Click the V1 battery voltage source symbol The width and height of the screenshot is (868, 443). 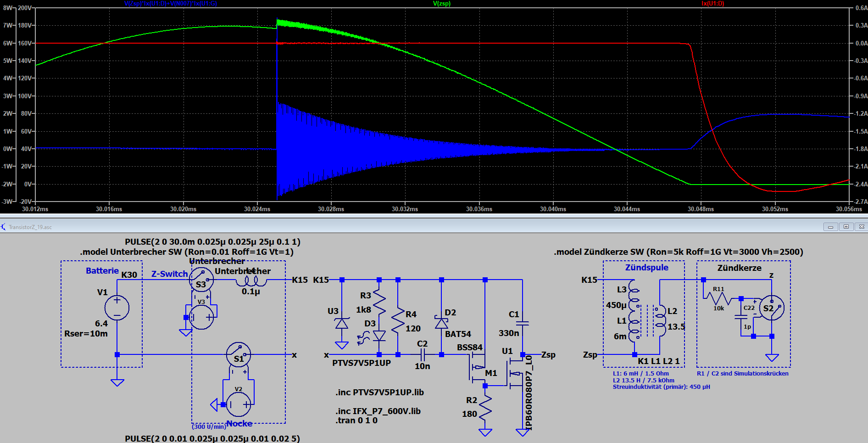(117, 307)
